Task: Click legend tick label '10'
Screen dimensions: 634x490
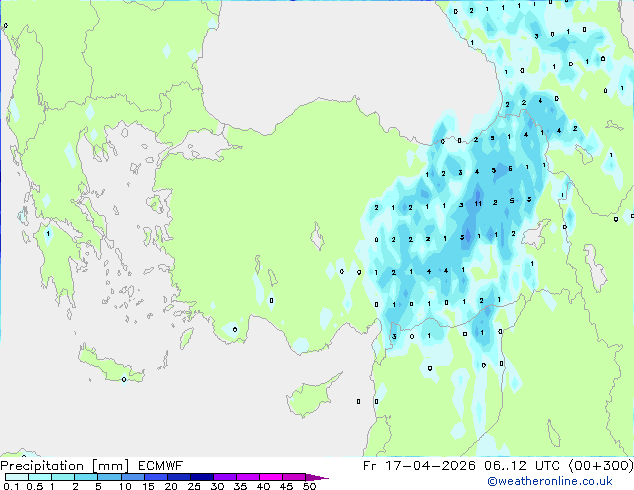Action: tap(125, 486)
